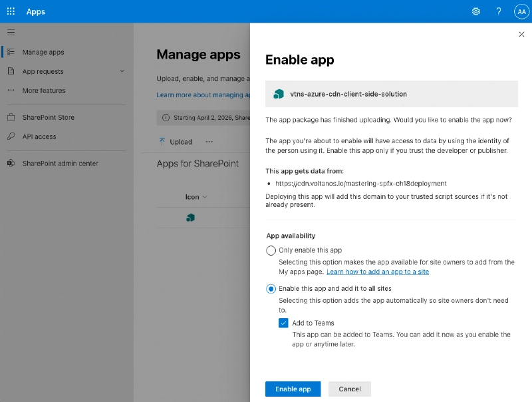Check the Add to Teams checkbox

click(283, 323)
